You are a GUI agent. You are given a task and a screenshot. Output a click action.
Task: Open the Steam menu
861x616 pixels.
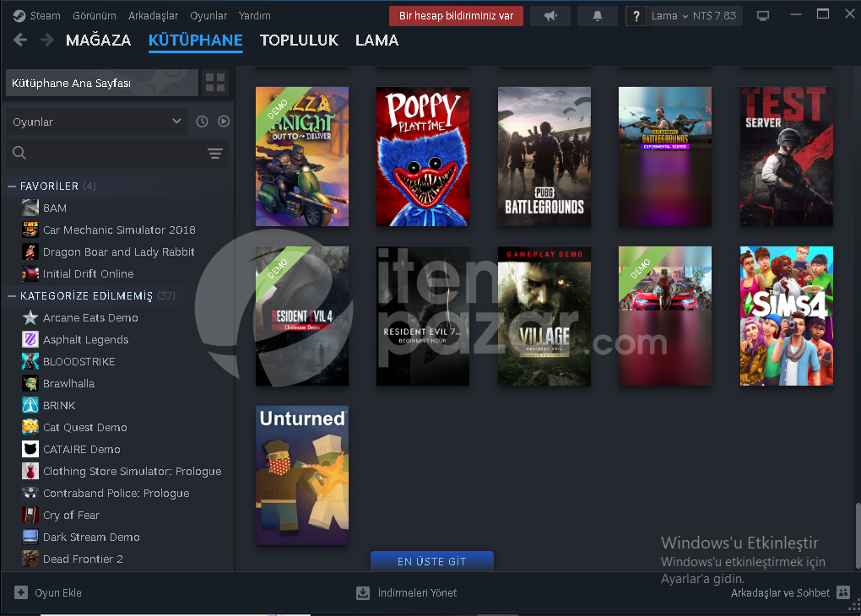click(x=45, y=16)
